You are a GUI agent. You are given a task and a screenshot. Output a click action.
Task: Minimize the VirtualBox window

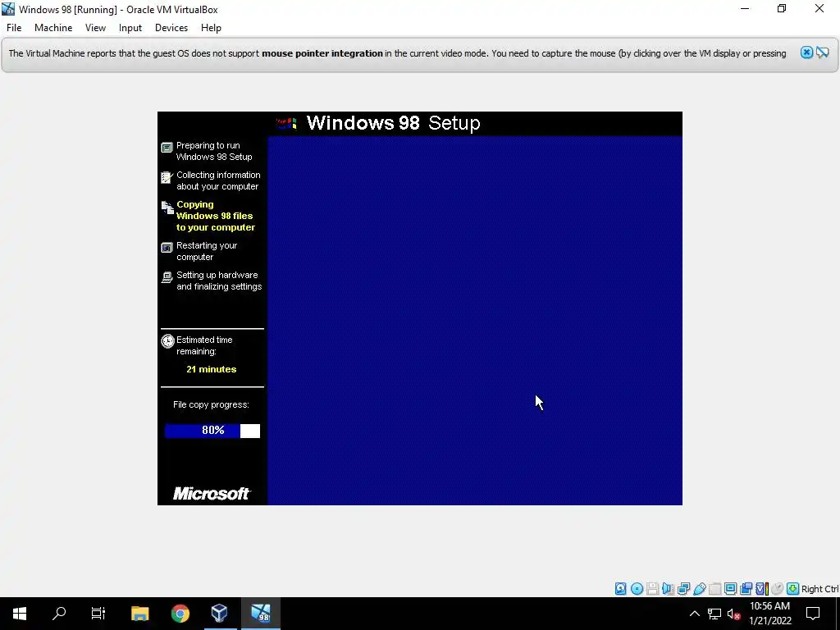745,9
